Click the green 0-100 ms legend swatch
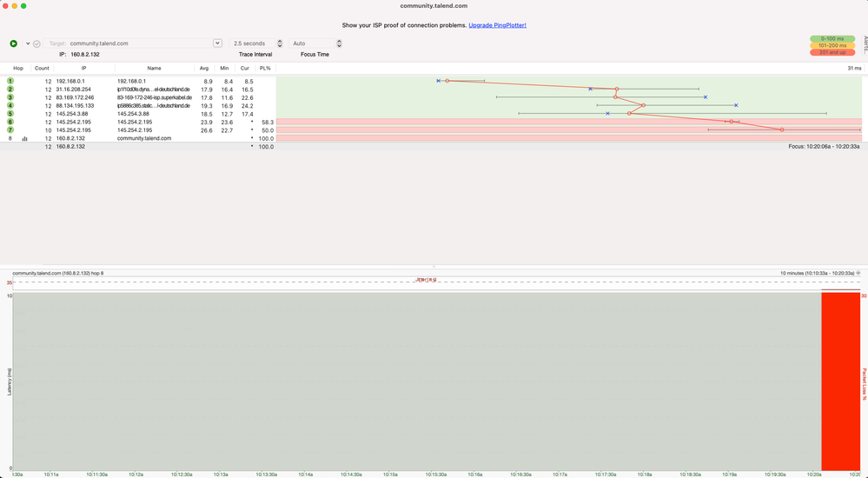Viewport: 868px width, 478px height. click(x=832, y=39)
